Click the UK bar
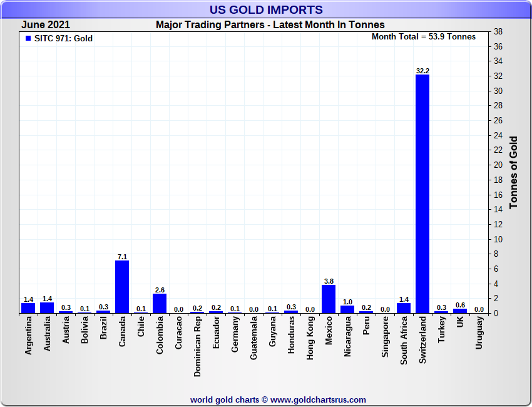Image resolution: width=532 pixels, height=407 pixels. (x=460, y=311)
